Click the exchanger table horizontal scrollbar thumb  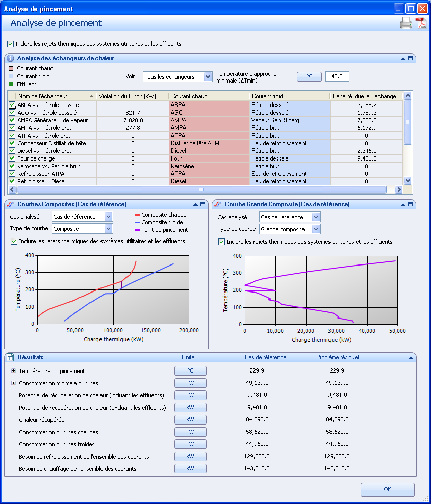click(201, 190)
